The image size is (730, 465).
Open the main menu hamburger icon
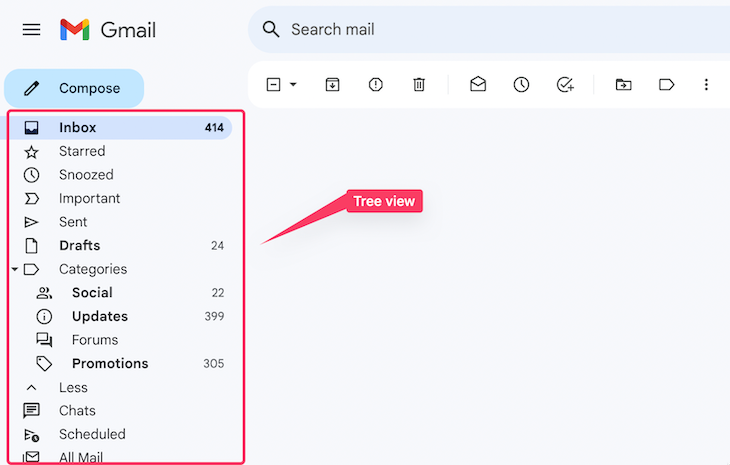(x=31, y=29)
